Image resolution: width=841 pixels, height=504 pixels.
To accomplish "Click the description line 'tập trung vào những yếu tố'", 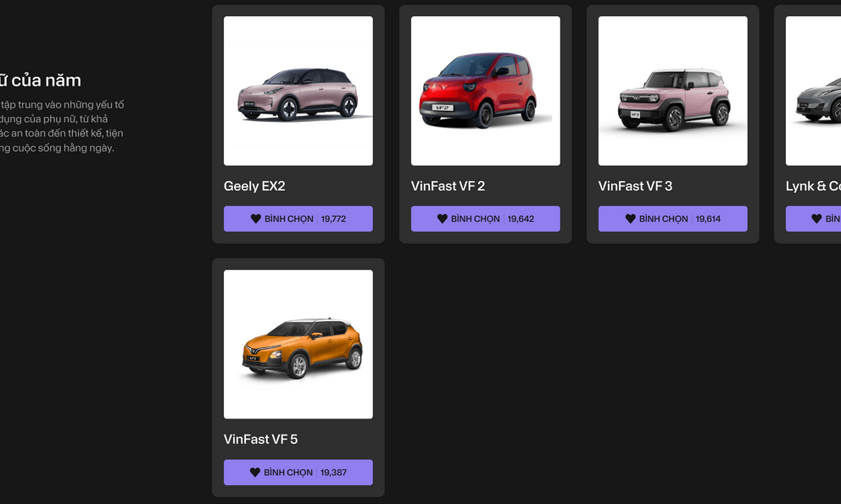I will (62, 104).
